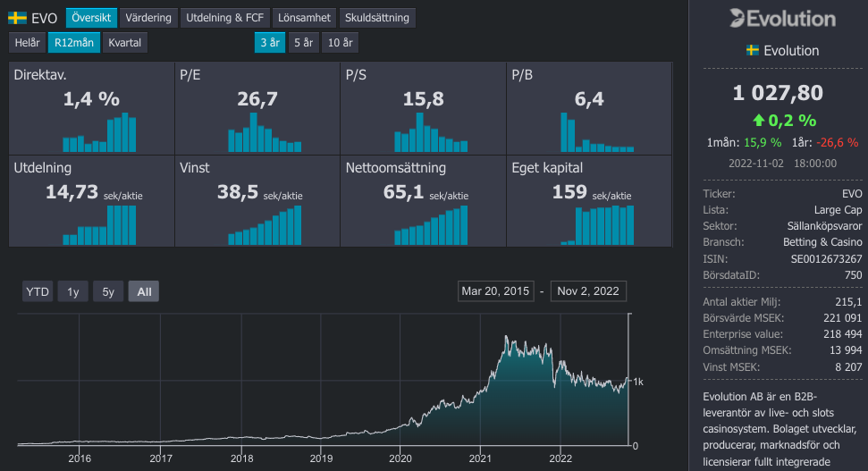This screenshot has width=868, height=471.
Task: Click the P/S valuation tile
Action: (x=423, y=109)
